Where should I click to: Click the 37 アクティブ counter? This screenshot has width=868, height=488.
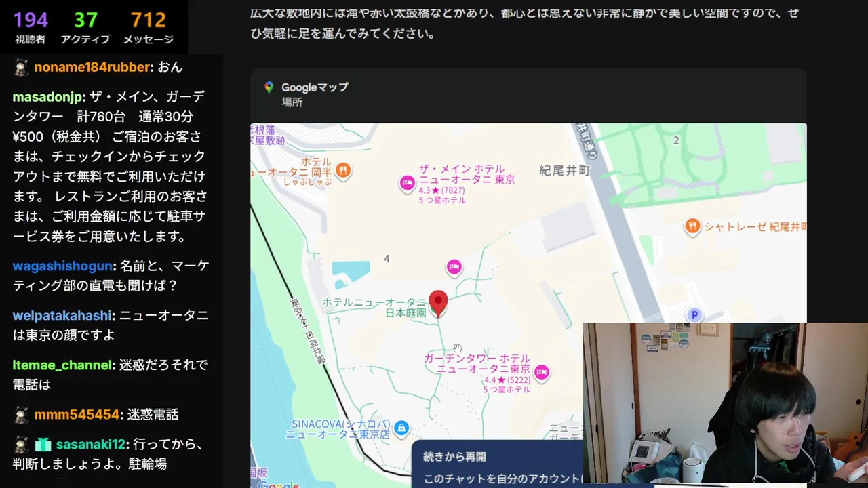click(85, 27)
